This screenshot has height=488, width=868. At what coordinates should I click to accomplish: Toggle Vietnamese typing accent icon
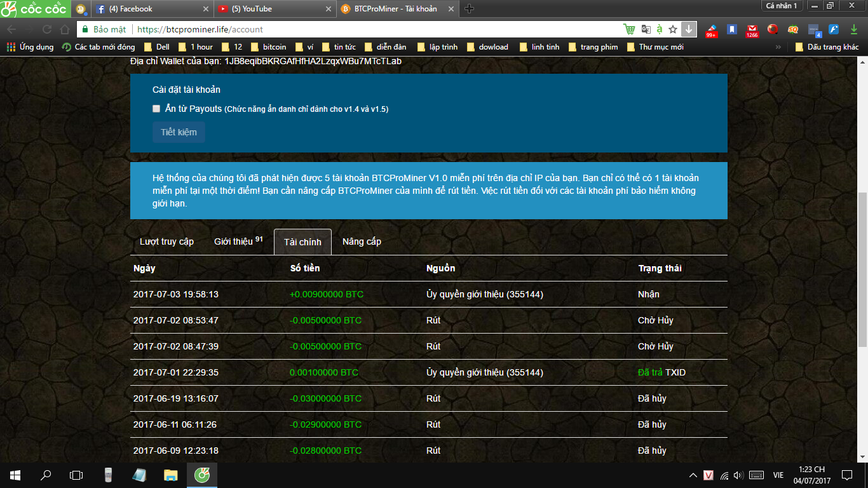click(660, 29)
